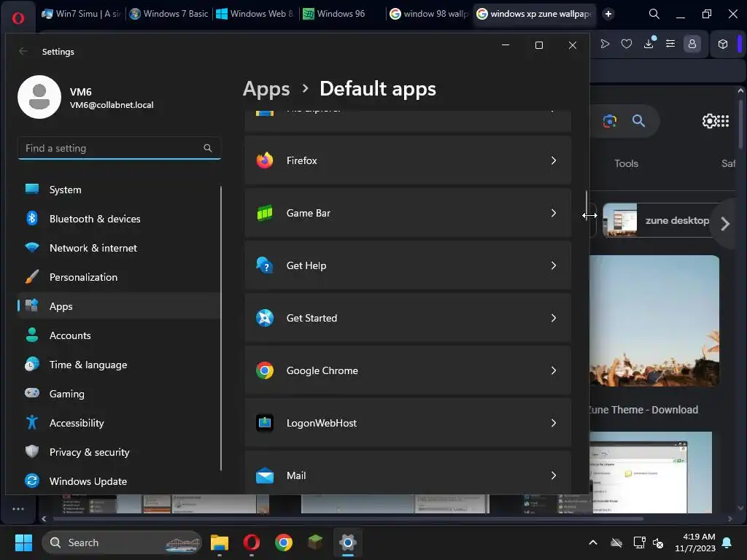Image resolution: width=747 pixels, height=560 pixels.
Task: Click Opera sidebar three dots menu
Action: click(18, 508)
